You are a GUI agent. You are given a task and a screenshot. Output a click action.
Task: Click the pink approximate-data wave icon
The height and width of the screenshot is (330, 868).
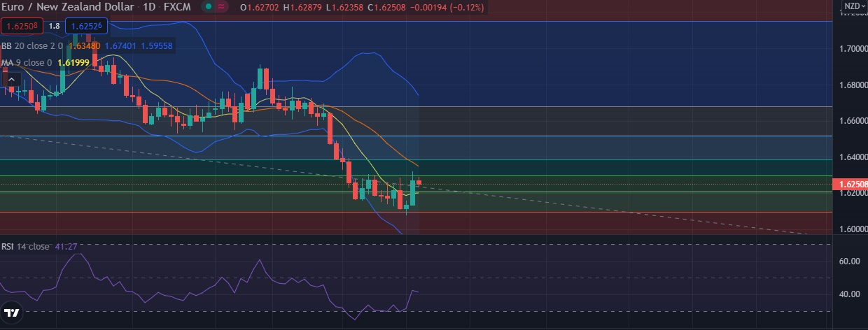tap(222, 7)
